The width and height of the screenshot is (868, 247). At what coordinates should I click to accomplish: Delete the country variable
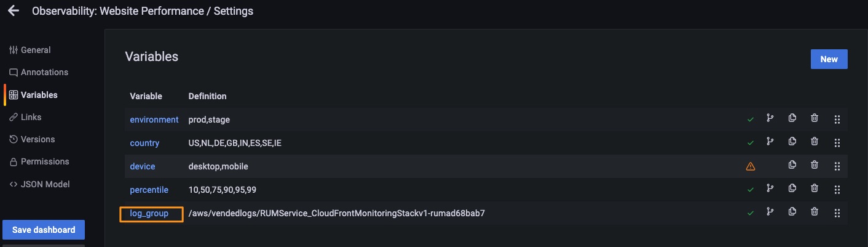815,142
